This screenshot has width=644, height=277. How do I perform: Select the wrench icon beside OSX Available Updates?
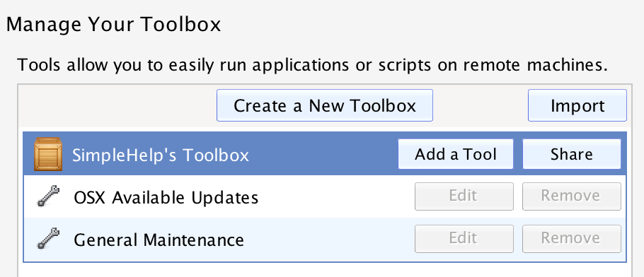48,196
